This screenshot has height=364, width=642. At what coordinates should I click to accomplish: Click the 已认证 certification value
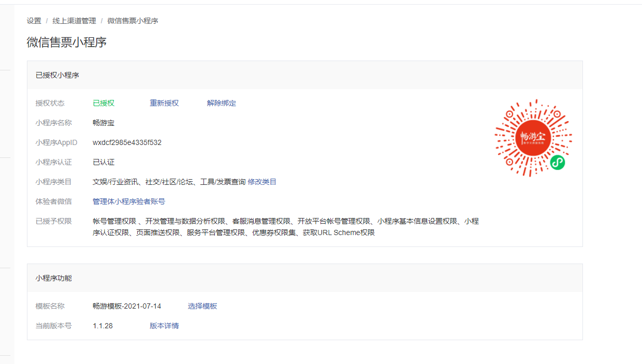(104, 162)
